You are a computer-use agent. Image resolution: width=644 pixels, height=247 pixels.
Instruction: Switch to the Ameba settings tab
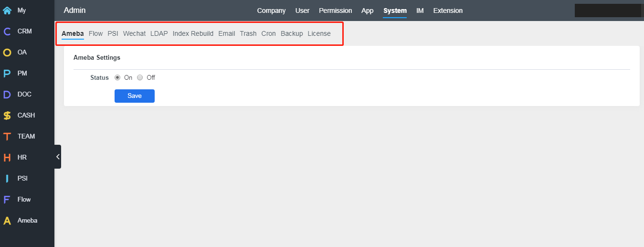(x=73, y=33)
